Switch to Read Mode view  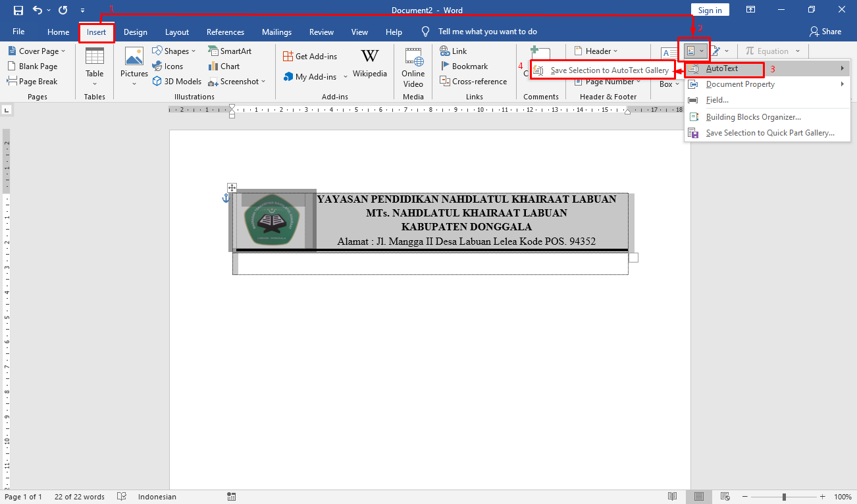click(673, 496)
